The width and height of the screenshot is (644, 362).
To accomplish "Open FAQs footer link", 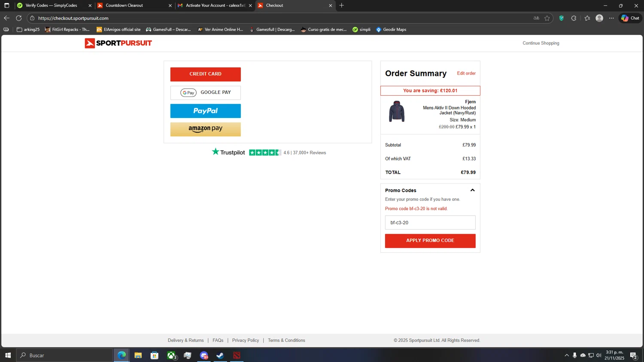I will pyautogui.click(x=218, y=341).
